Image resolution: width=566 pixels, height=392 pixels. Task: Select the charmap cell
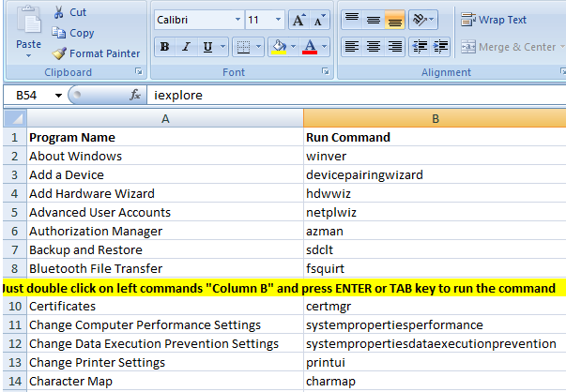click(x=435, y=381)
